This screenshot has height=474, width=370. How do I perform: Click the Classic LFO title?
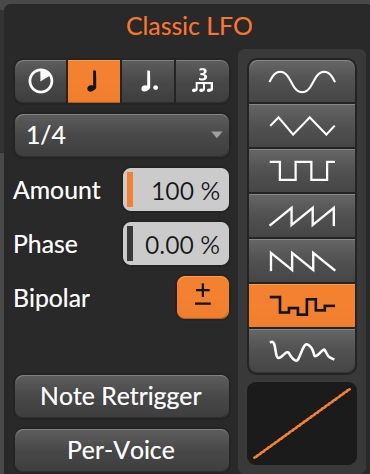189,26
